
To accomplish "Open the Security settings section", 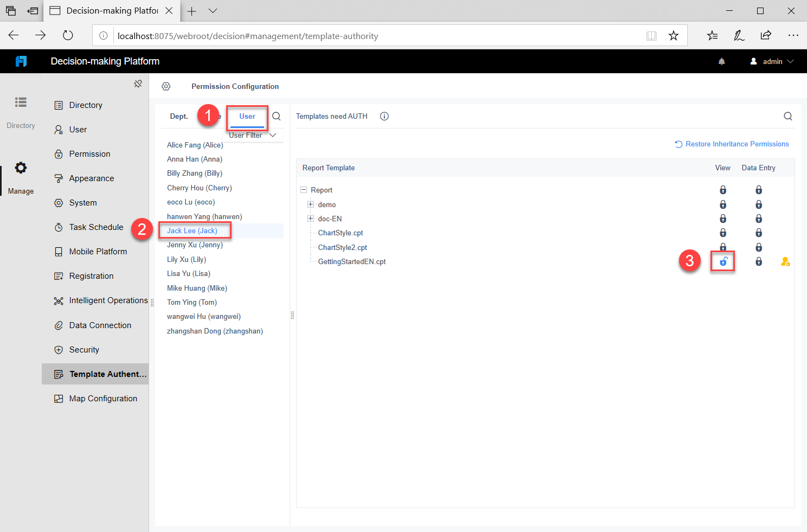I will (x=83, y=349).
